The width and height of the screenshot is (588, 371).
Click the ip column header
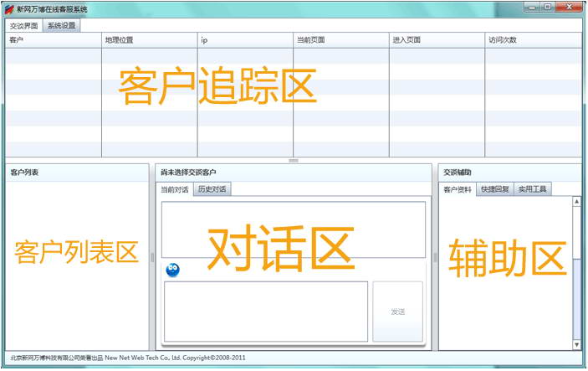(245, 40)
